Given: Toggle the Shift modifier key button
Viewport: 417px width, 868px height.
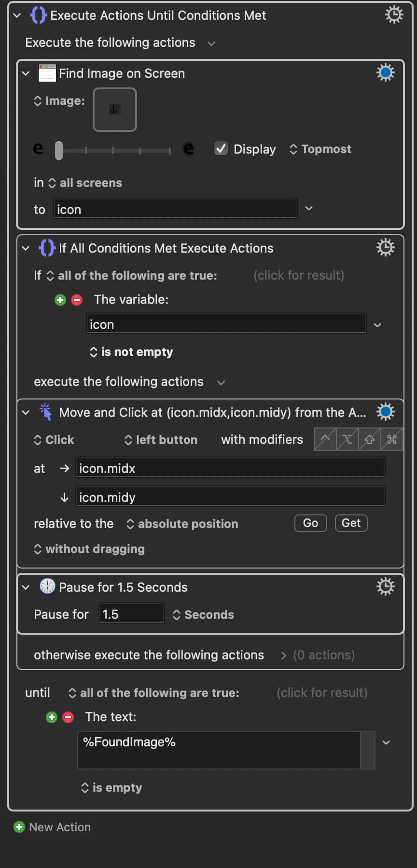Looking at the screenshot, I should [370, 439].
